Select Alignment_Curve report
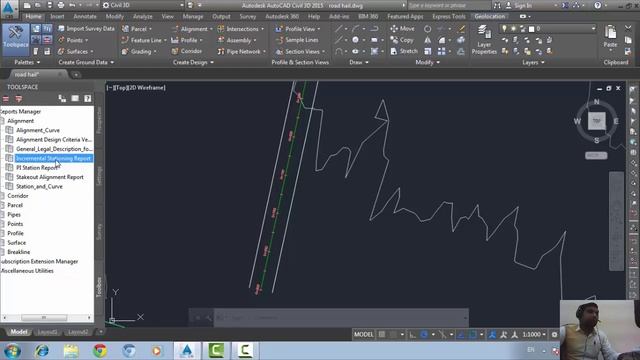 (38, 130)
